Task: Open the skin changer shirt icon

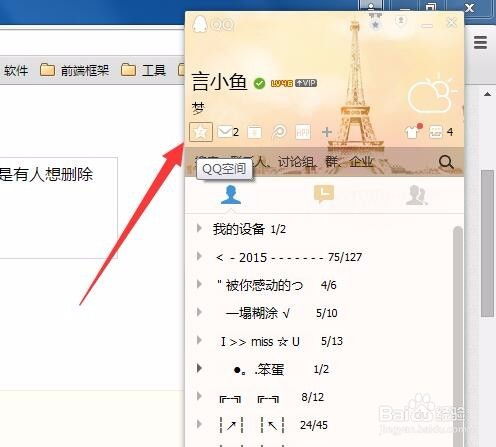Action: click(413, 132)
